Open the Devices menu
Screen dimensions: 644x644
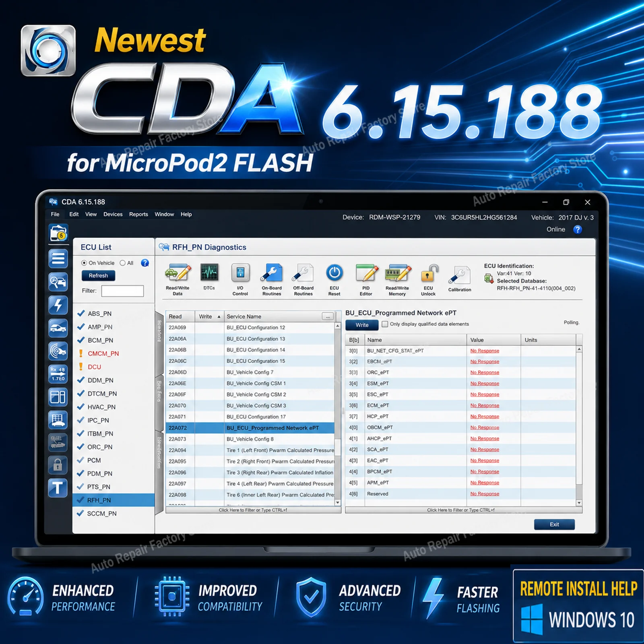pos(113,214)
